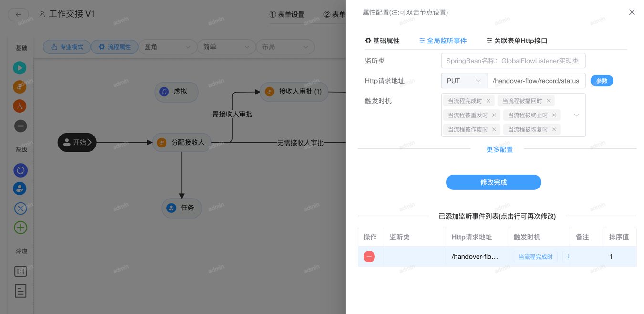This screenshot has width=644, height=314.
Task: Click the green plus circle icon in sidebar
Action: click(20, 228)
